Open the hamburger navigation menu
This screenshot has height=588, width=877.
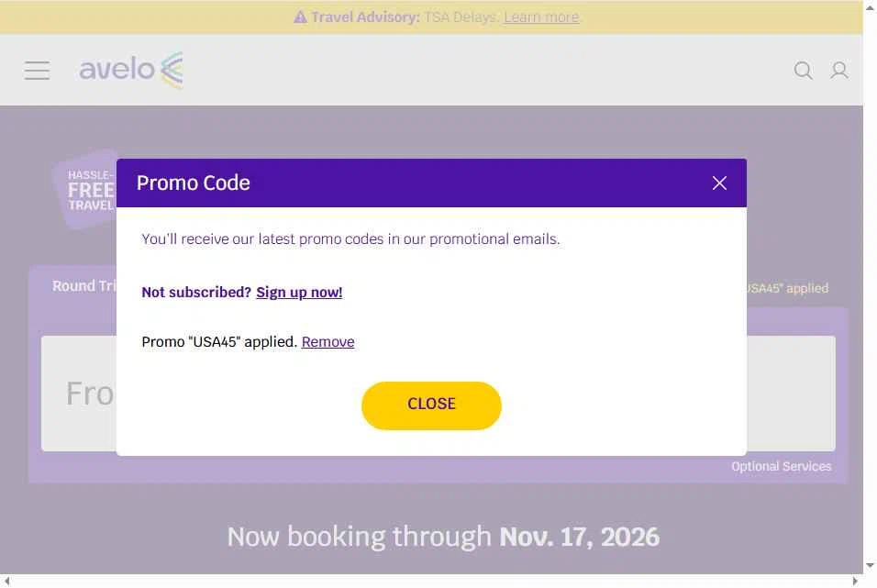click(x=37, y=71)
